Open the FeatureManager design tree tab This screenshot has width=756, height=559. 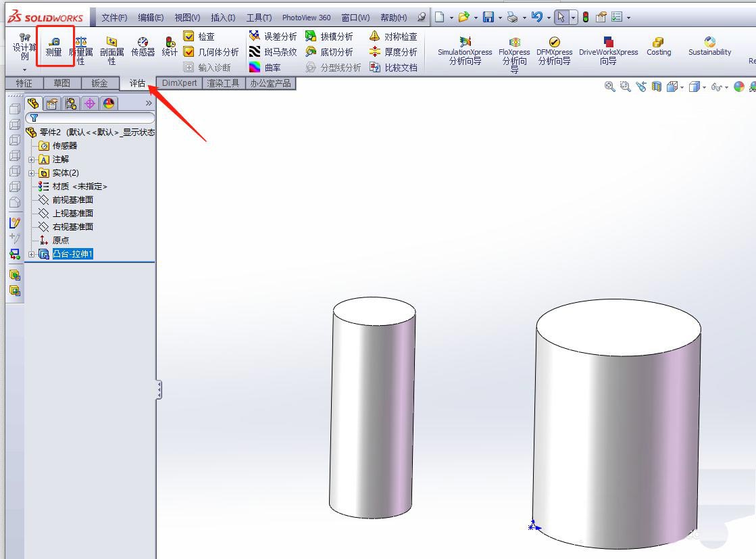coord(33,103)
